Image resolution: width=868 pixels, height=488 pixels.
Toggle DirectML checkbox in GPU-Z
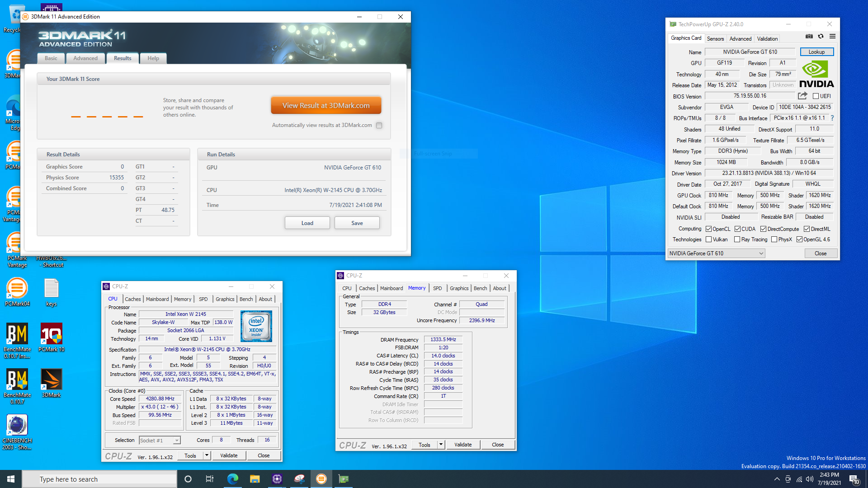click(x=807, y=229)
